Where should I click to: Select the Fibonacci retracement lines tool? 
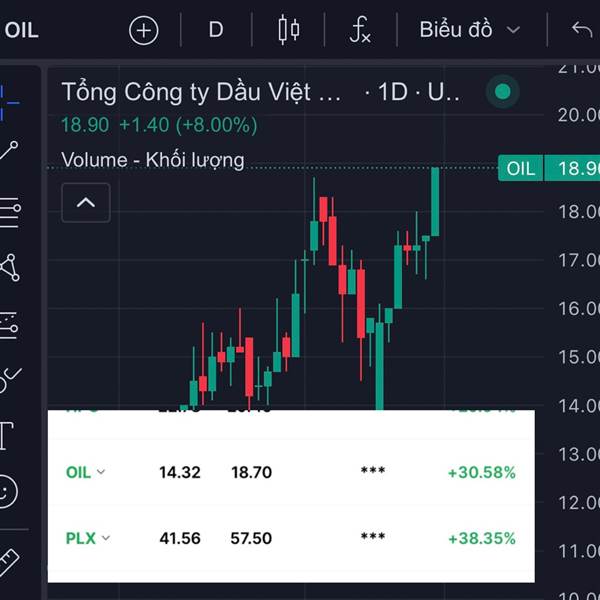(9, 210)
